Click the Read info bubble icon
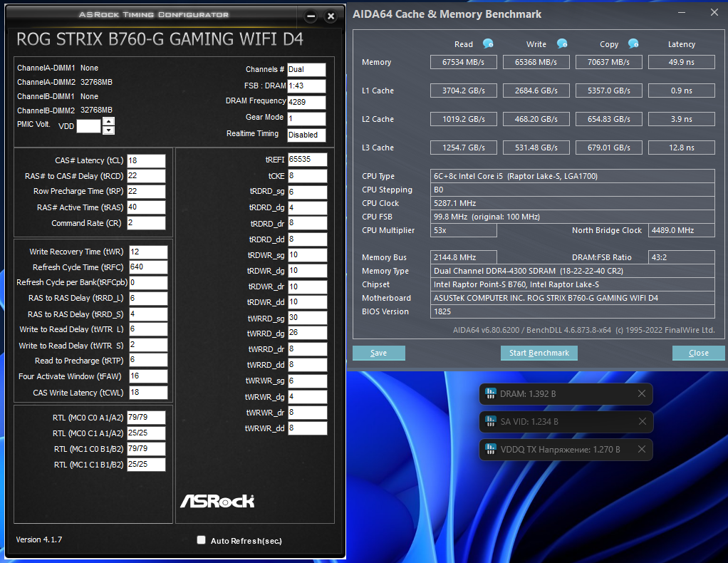This screenshot has width=728, height=563. coord(488,43)
